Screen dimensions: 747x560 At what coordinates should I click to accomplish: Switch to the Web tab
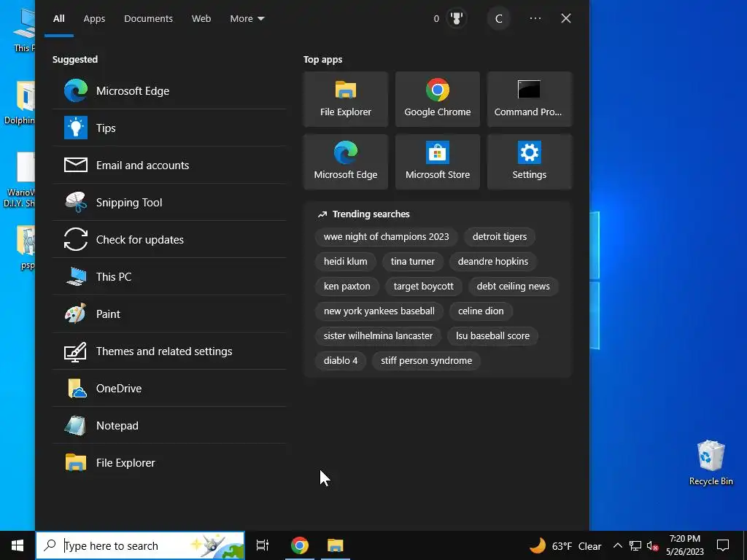(x=201, y=18)
